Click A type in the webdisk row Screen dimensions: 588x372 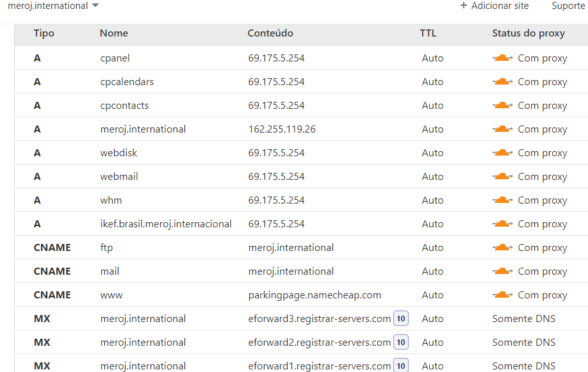point(37,152)
